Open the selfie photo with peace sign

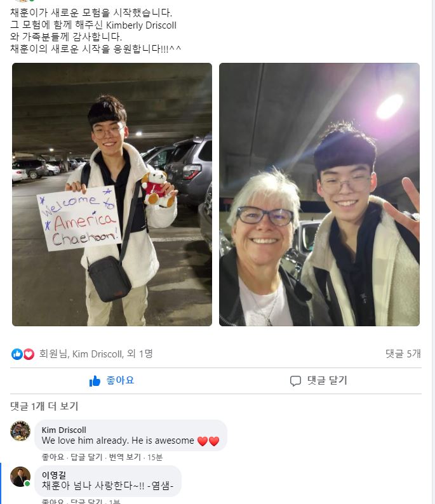pyautogui.click(x=319, y=194)
